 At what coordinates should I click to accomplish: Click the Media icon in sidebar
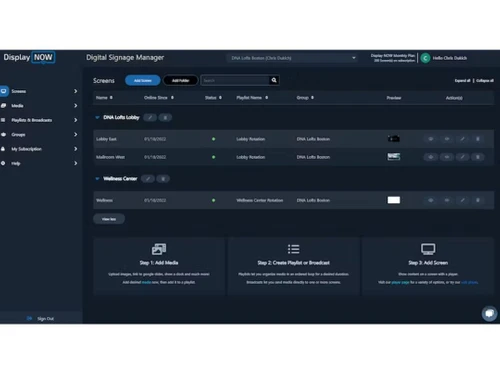click(x=3, y=106)
